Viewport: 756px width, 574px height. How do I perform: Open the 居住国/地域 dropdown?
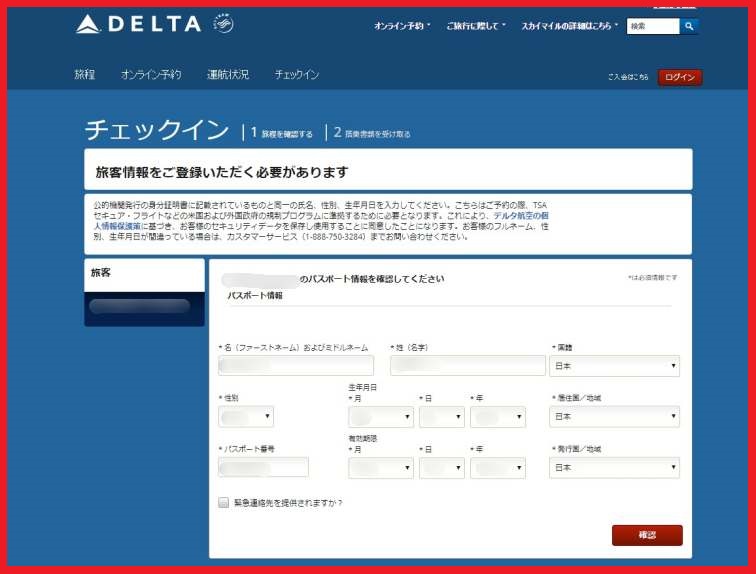pyautogui.click(x=614, y=417)
